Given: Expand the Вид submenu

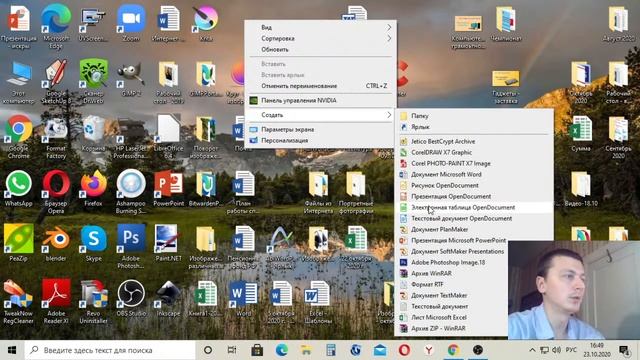Looking at the screenshot, I should coord(320,27).
